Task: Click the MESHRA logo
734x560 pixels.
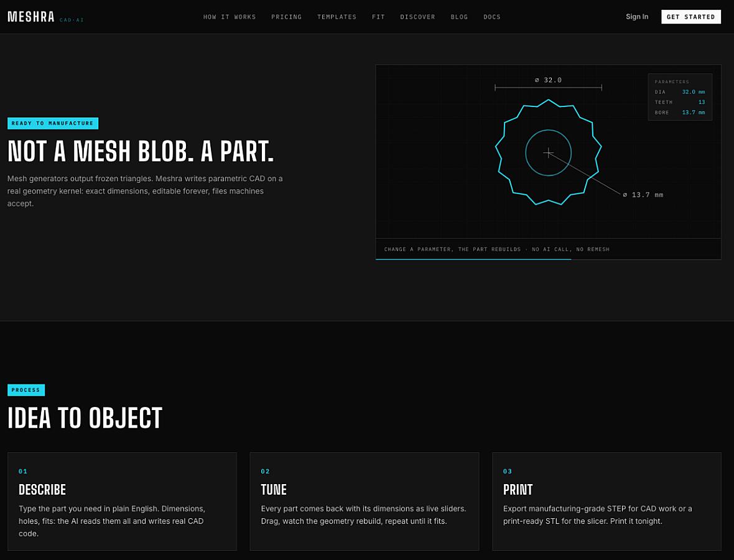Action: [x=31, y=17]
